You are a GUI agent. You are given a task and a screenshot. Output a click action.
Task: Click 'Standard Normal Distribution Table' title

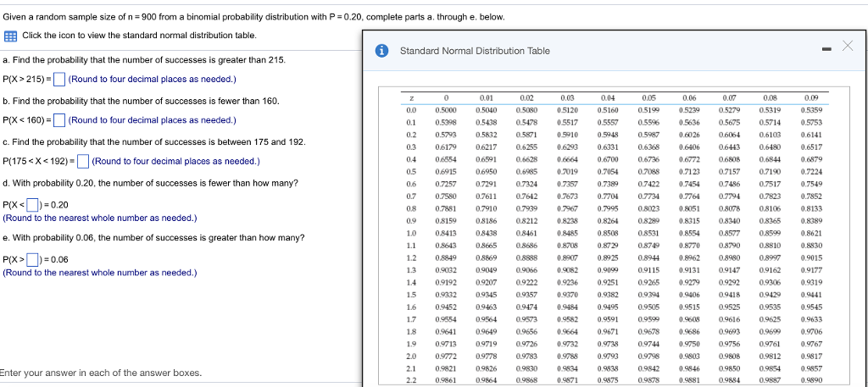(x=475, y=51)
